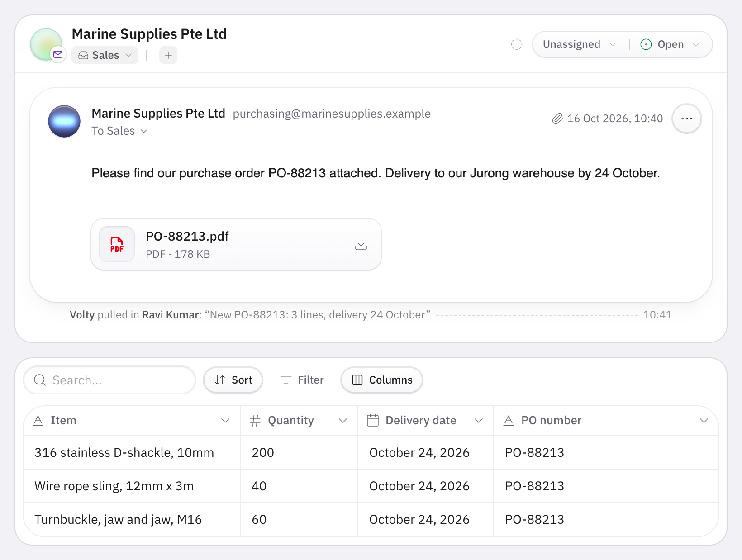Open the Quantity column dropdown arrow

[343, 421]
